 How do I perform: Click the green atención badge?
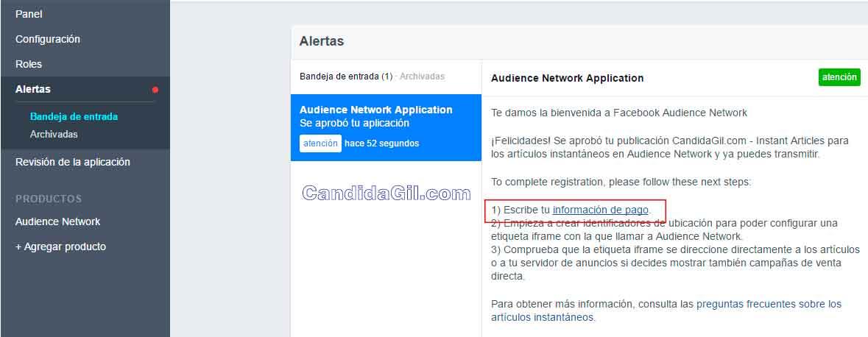pos(839,77)
